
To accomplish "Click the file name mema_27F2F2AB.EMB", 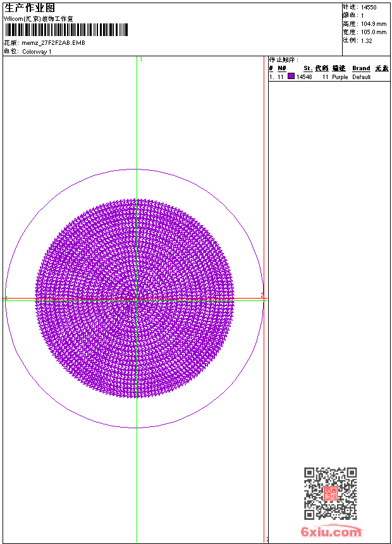I will click(54, 43).
